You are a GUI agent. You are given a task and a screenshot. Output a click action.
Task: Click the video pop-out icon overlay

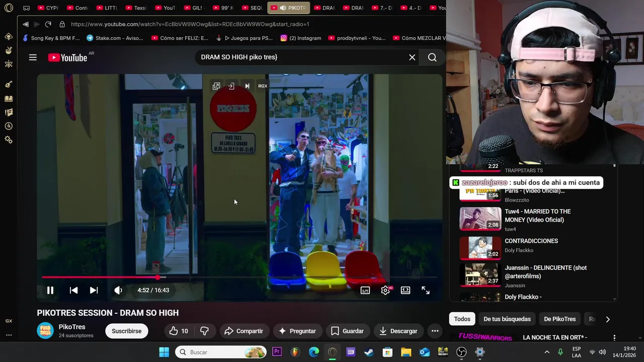(x=216, y=86)
